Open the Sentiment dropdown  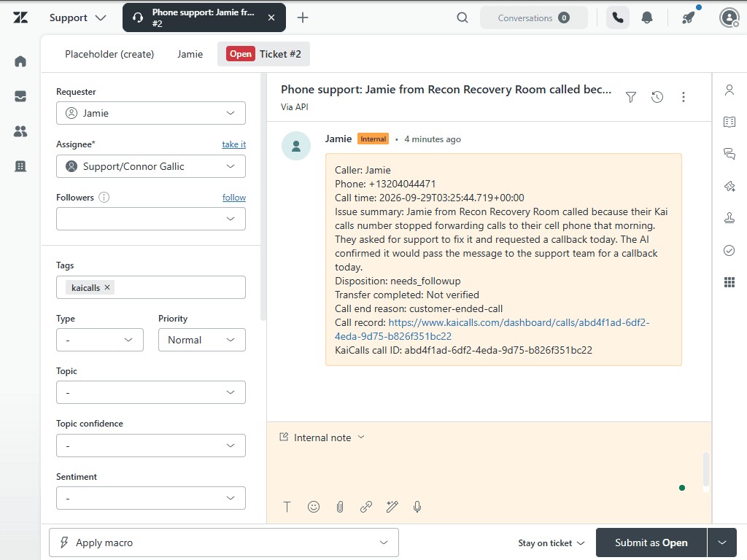click(150, 498)
